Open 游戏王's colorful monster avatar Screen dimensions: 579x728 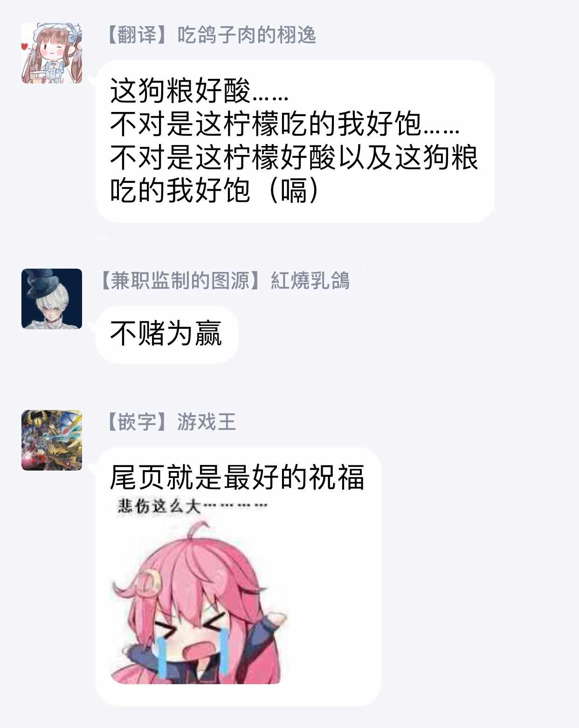(52, 440)
